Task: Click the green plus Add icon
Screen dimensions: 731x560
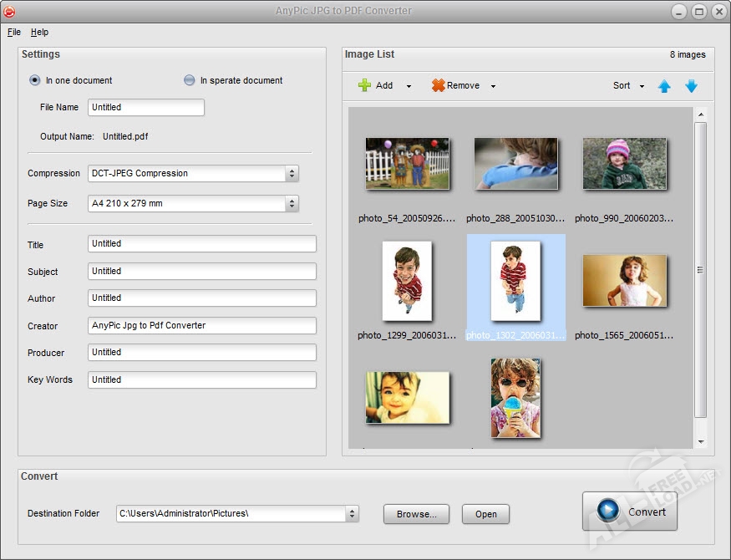Action: click(364, 85)
